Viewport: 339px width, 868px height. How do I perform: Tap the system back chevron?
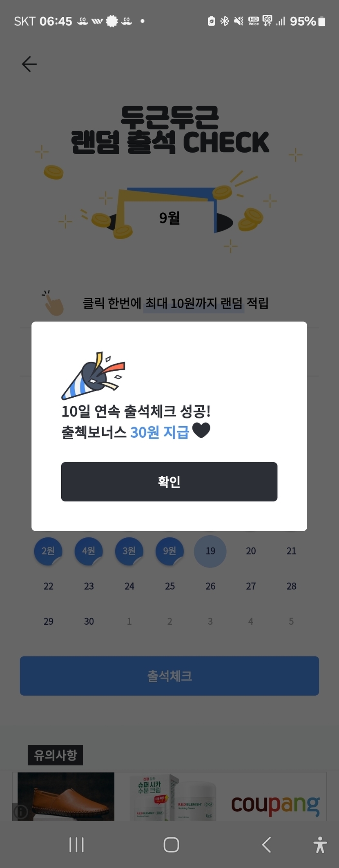(266, 845)
